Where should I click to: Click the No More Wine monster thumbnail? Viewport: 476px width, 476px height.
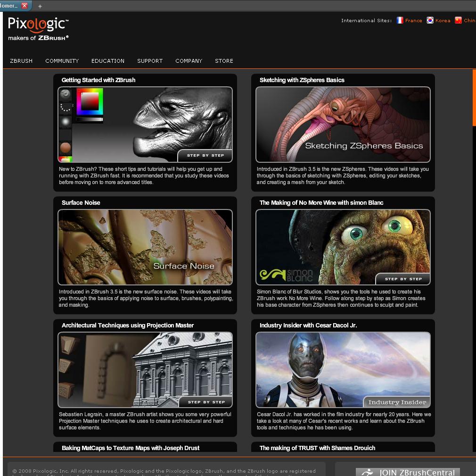tap(343, 247)
